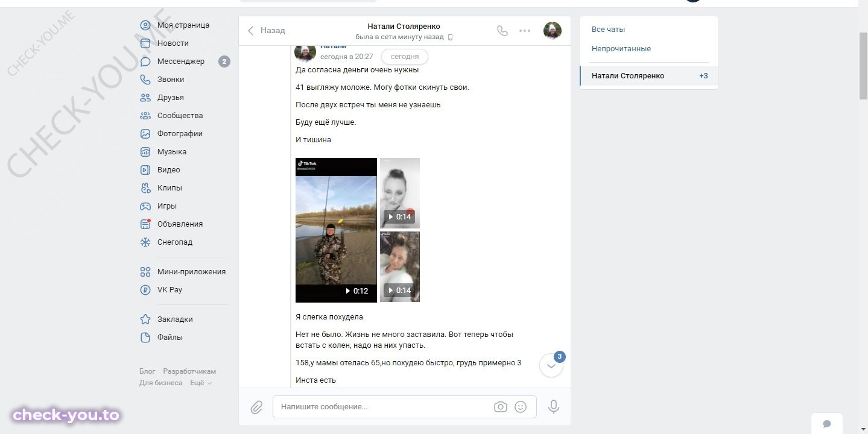Open the Для бизнеса footer link
This screenshot has width=868, height=434.
(160, 383)
